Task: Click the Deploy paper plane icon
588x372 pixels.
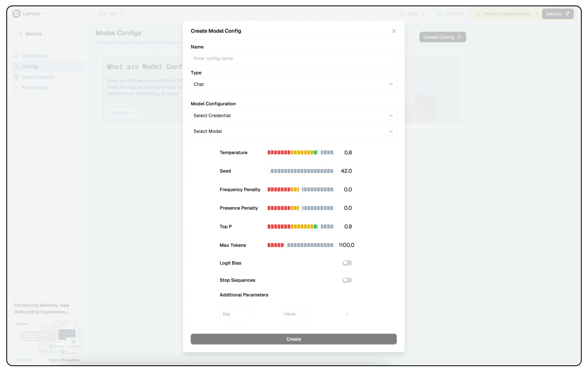Action: tap(567, 14)
